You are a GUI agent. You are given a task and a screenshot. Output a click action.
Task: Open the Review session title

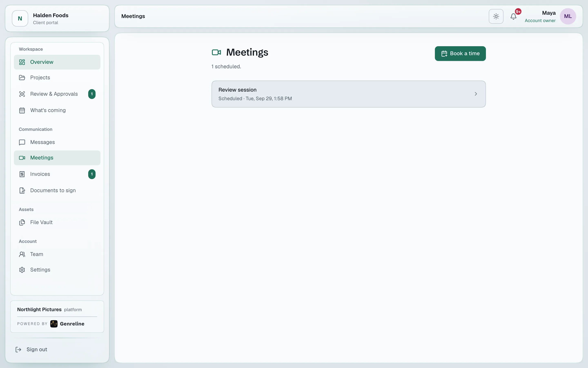click(x=237, y=90)
